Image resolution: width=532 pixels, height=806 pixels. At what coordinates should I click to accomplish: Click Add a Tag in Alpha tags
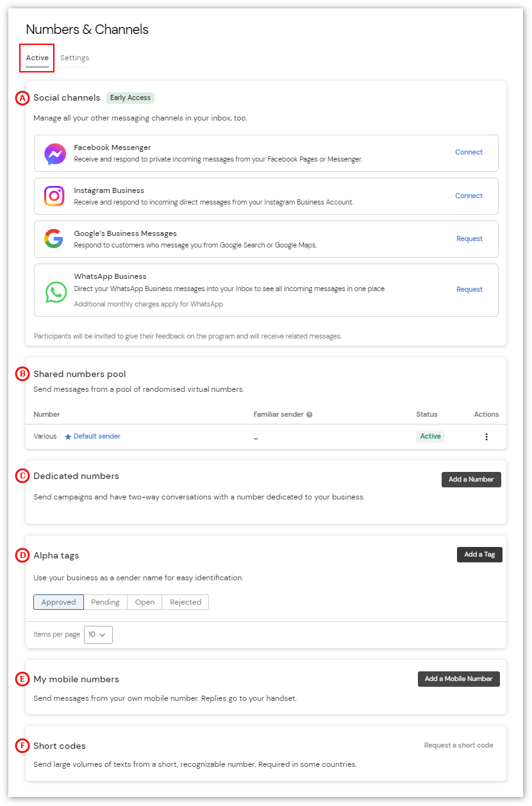[x=479, y=554]
